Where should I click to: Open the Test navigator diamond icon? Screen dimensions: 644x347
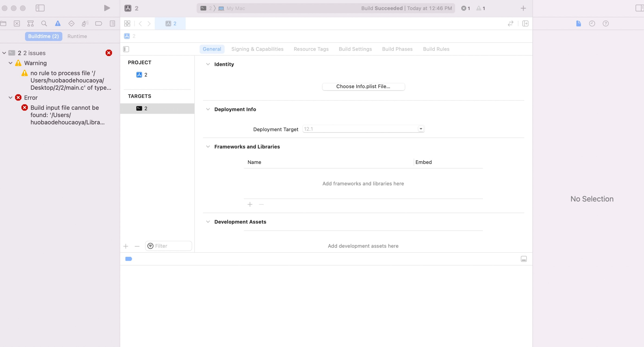[x=71, y=24]
